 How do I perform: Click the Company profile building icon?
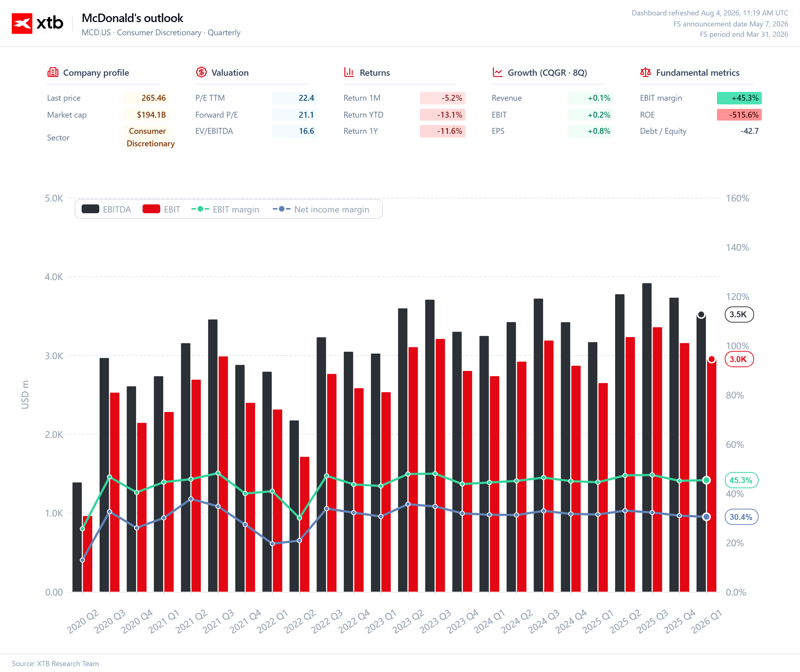point(53,72)
